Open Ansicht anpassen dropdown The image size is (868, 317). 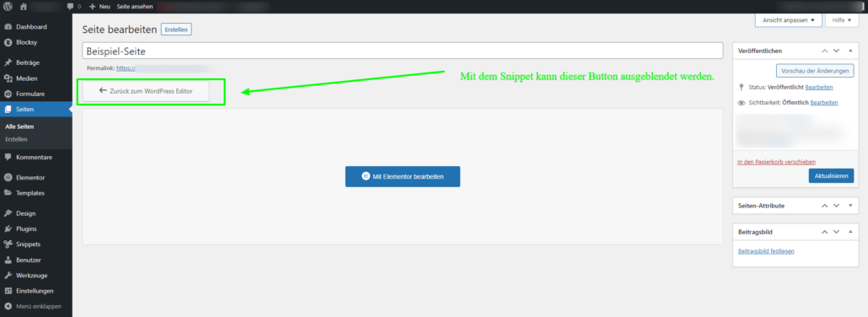point(788,20)
